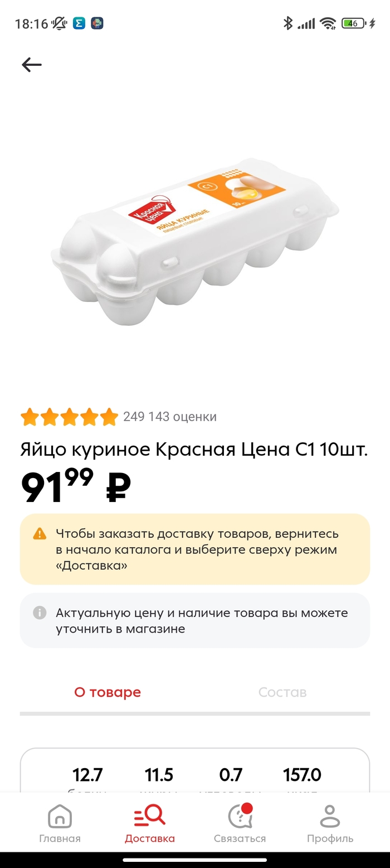
Task: Tap the actual price info notice
Action: coord(195,620)
